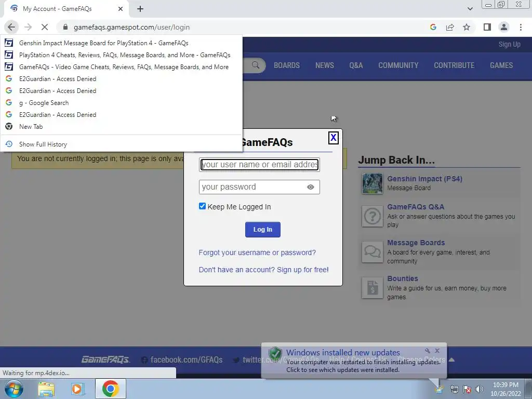The width and height of the screenshot is (532, 399).
Task: Toggle password visibility eye icon
Action: [311, 187]
